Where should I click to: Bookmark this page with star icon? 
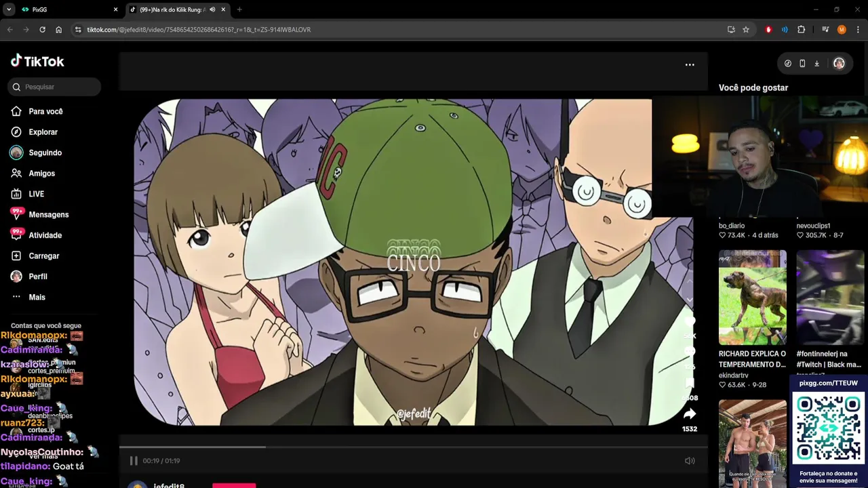click(x=746, y=30)
